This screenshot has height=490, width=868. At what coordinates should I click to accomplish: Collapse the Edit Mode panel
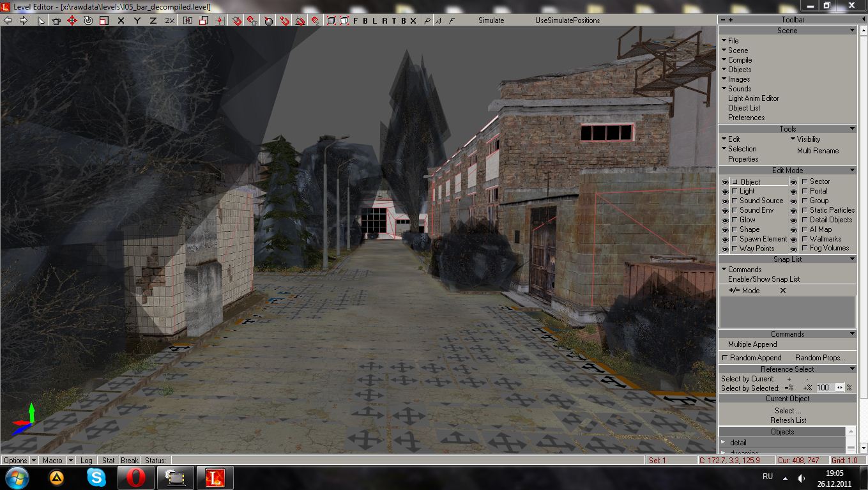point(852,171)
